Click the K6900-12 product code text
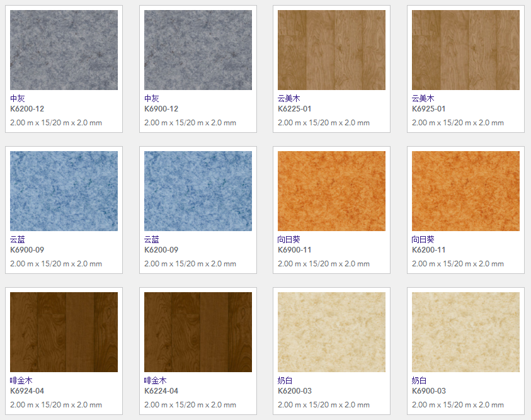 161,109
